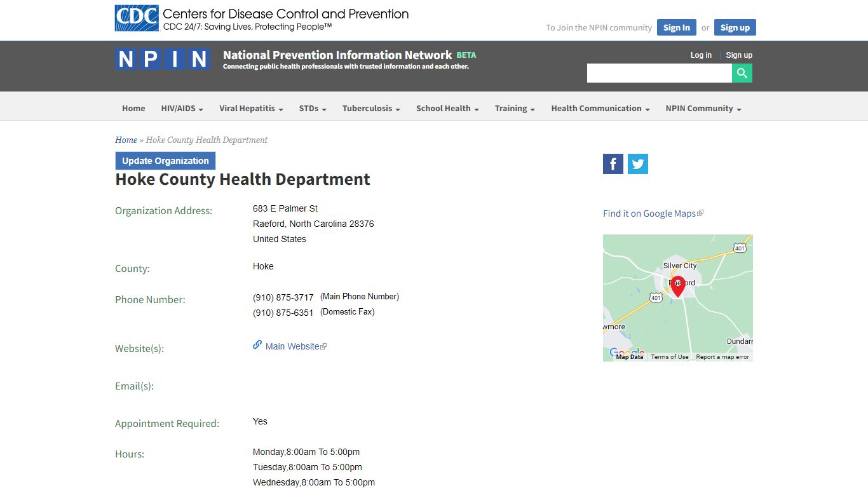Expand the HIV/AIDS menu
The image size is (868, 488).
click(x=182, y=109)
